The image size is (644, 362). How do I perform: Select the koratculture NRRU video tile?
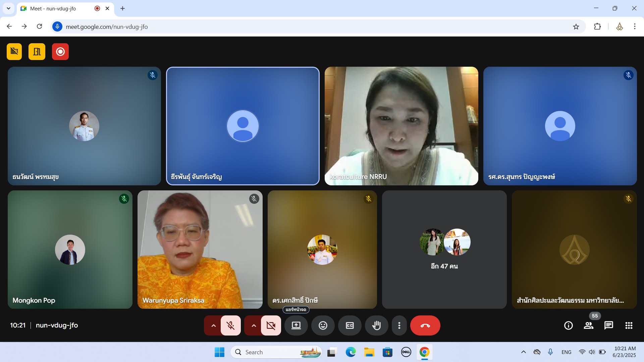click(401, 126)
